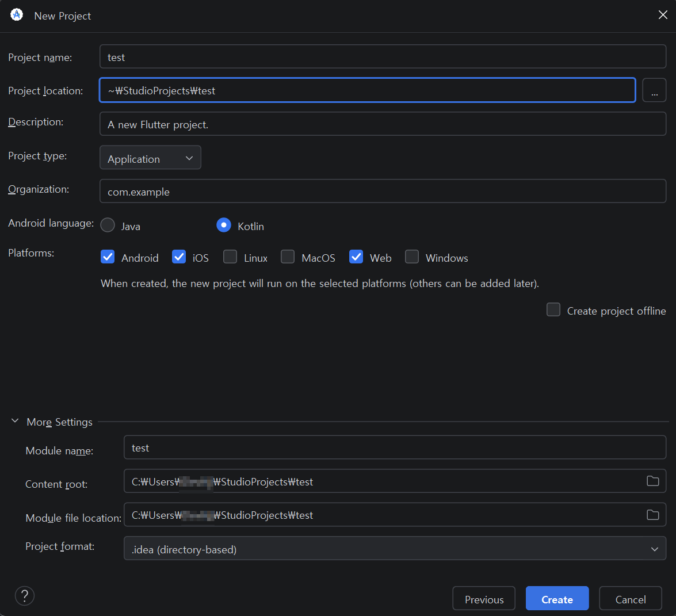Uncheck the Android platform checkbox

(x=108, y=257)
